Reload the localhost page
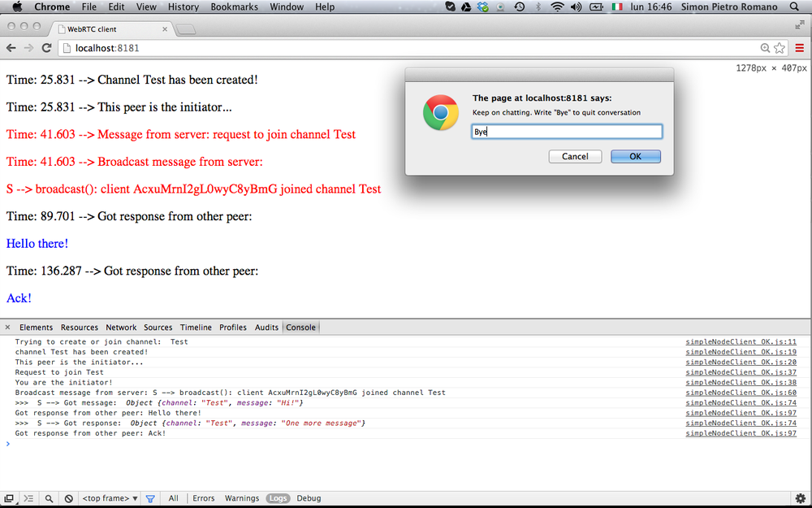Viewport: 812px width, 508px height. (x=47, y=48)
